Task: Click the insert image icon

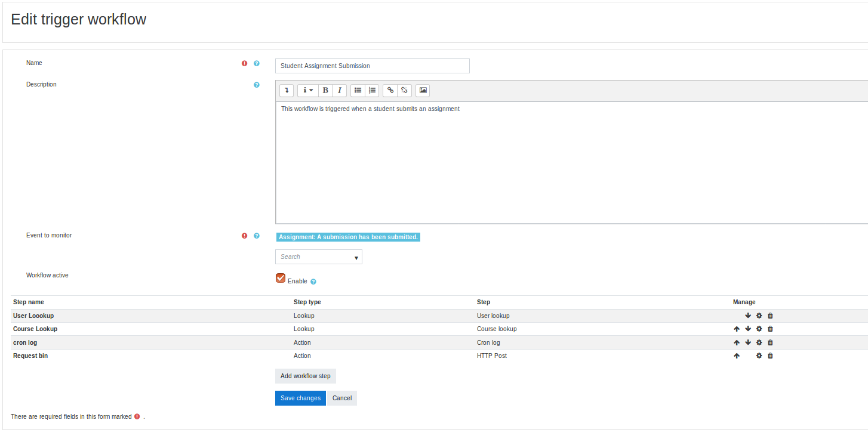Action: click(x=423, y=90)
